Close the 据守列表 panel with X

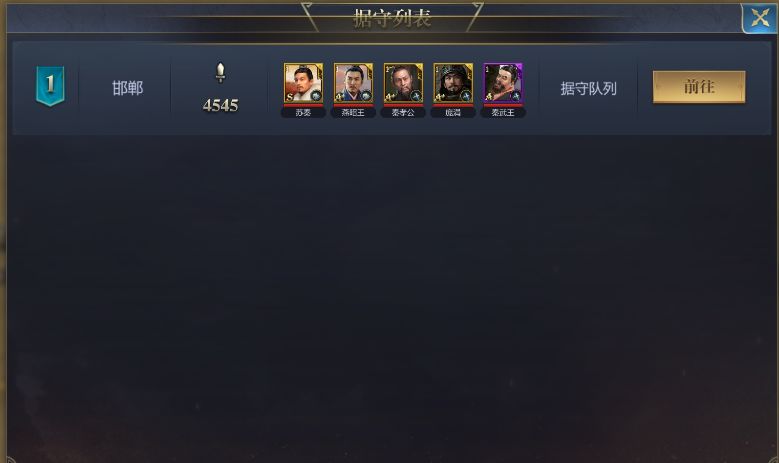click(760, 18)
